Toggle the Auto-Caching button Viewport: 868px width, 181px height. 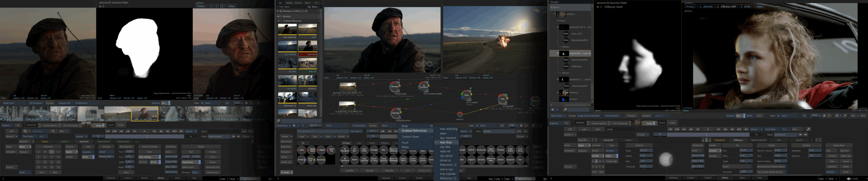pos(149,157)
